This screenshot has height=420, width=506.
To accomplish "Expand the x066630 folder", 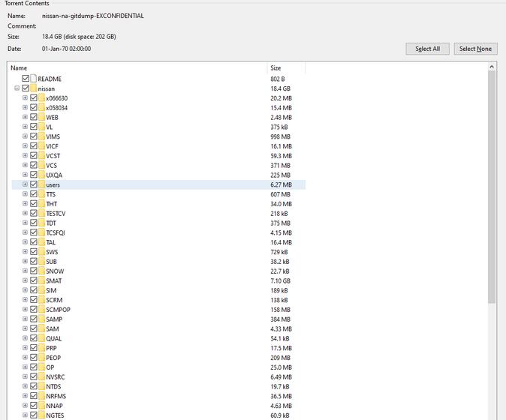I will pyautogui.click(x=25, y=98).
